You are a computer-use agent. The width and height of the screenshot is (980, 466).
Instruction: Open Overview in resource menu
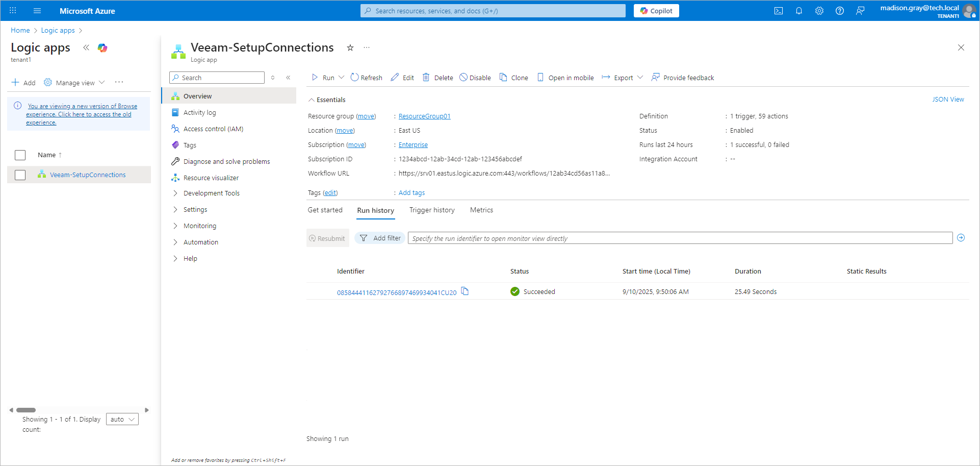[229, 96]
